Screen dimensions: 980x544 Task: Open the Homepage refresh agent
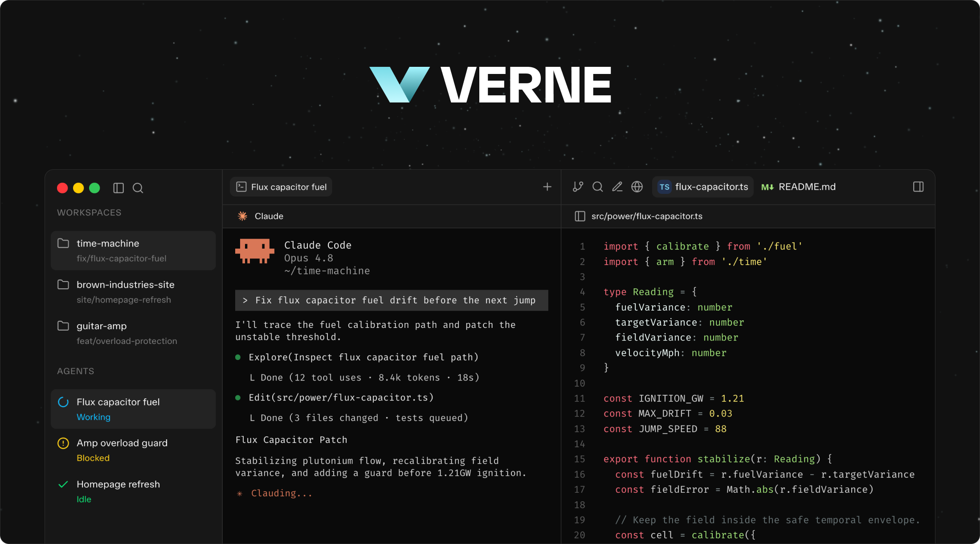[133, 491]
